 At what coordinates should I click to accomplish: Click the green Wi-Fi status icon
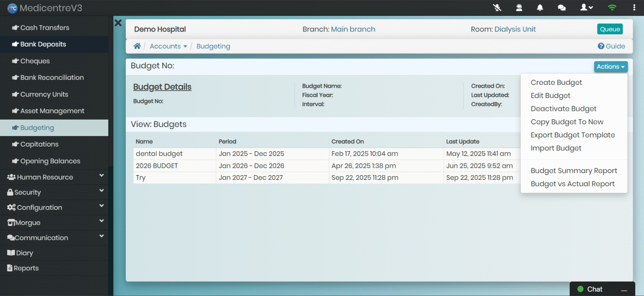click(612, 8)
